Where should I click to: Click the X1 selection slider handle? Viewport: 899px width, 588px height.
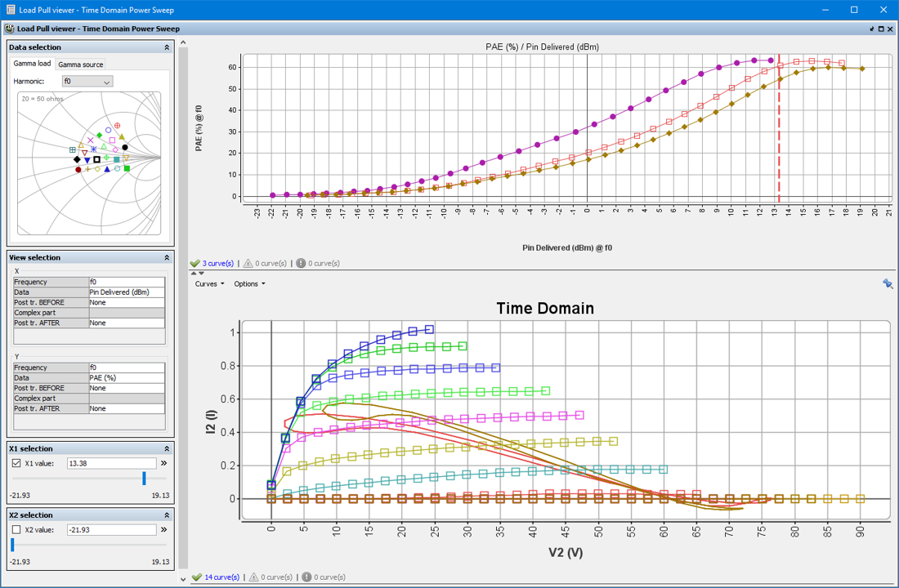(x=144, y=478)
